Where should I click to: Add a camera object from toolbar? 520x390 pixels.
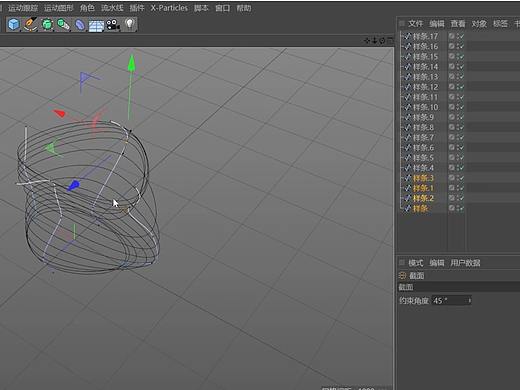[113, 25]
